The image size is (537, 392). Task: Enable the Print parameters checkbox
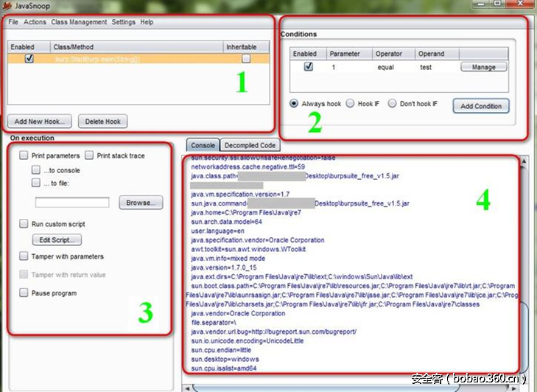point(24,156)
